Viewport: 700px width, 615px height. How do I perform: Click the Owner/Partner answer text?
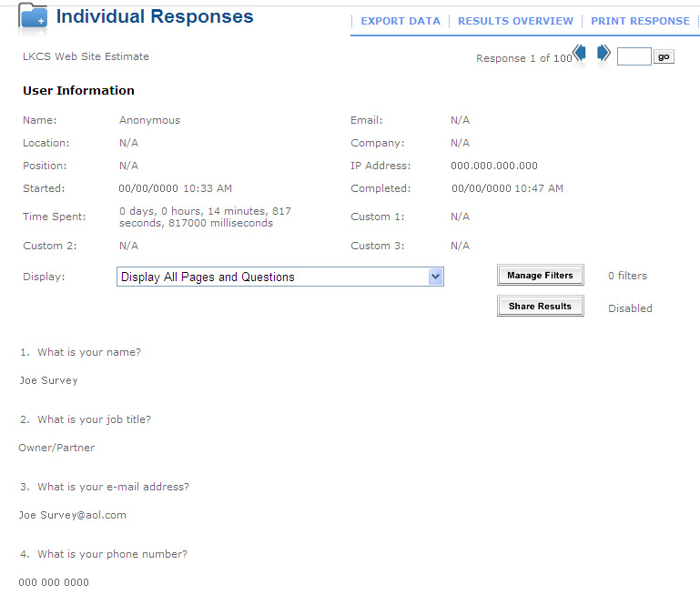tap(56, 448)
